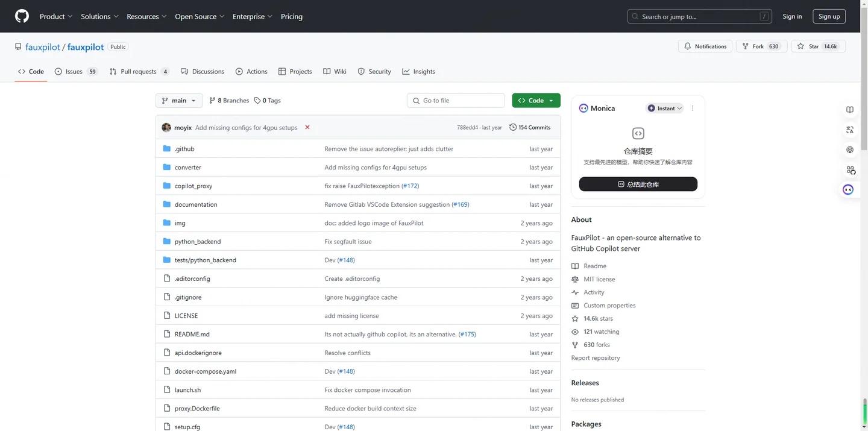This screenshot has width=868, height=431.
Task: Click the 121 watching link
Action: [x=595, y=332]
